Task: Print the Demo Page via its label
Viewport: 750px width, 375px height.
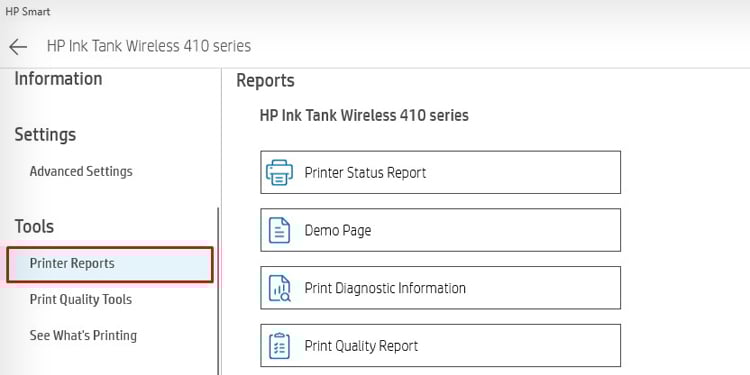Action: pyautogui.click(x=338, y=231)
